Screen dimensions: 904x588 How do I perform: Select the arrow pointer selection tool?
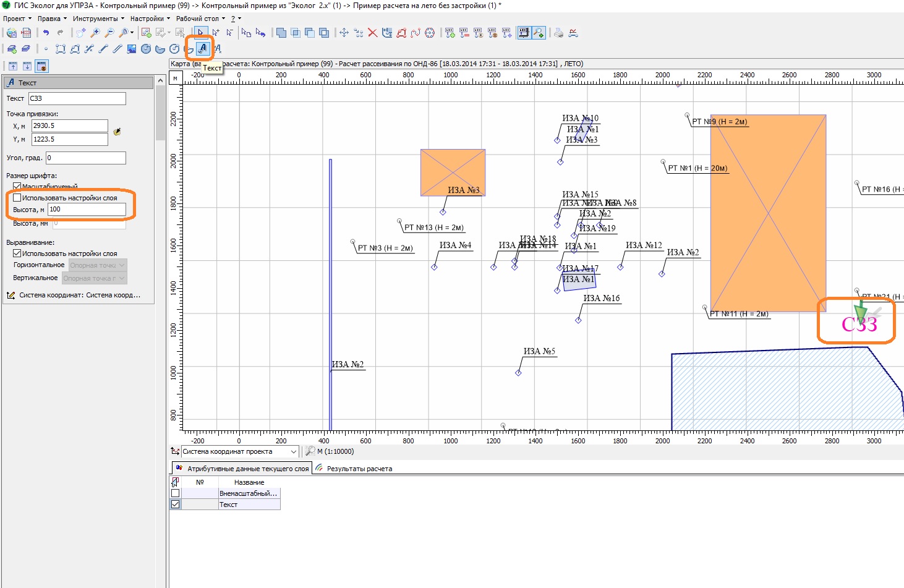[200, 33]
